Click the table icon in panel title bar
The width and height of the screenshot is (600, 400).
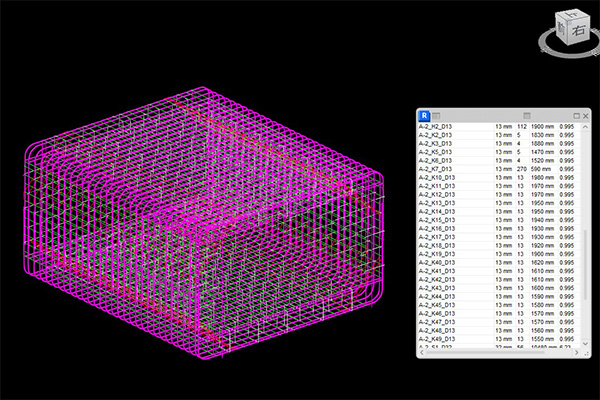(527, 116)
